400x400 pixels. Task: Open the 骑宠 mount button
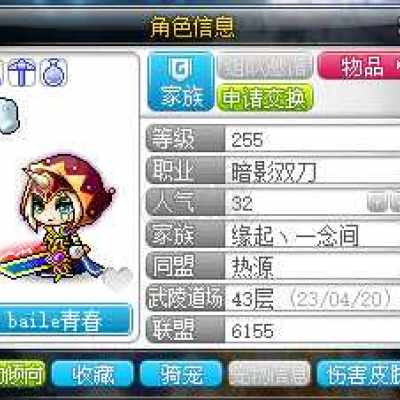point(181,374)
